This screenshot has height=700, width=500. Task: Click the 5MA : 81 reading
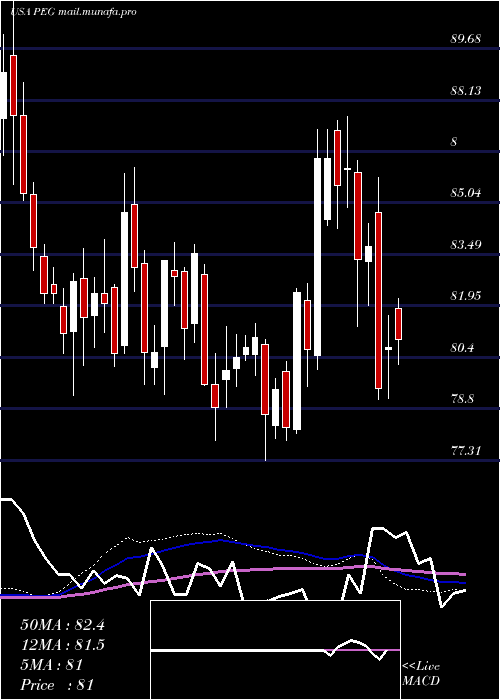(x=51, y=665)
